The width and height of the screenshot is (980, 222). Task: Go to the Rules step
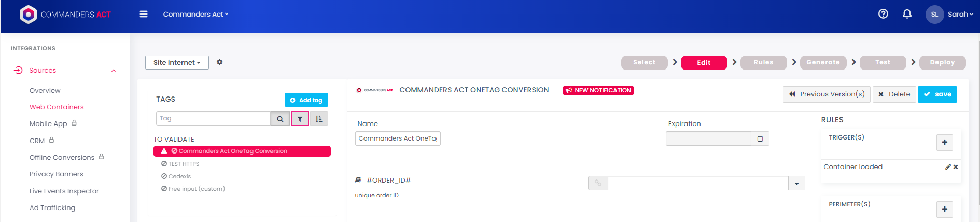pyautogui.click(x=763, y=62)
